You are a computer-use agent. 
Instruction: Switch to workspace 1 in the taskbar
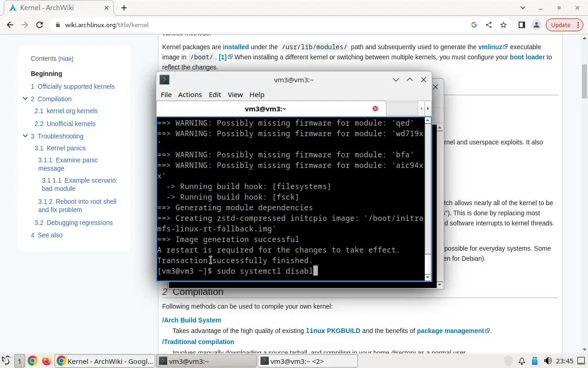coord(19,361)
